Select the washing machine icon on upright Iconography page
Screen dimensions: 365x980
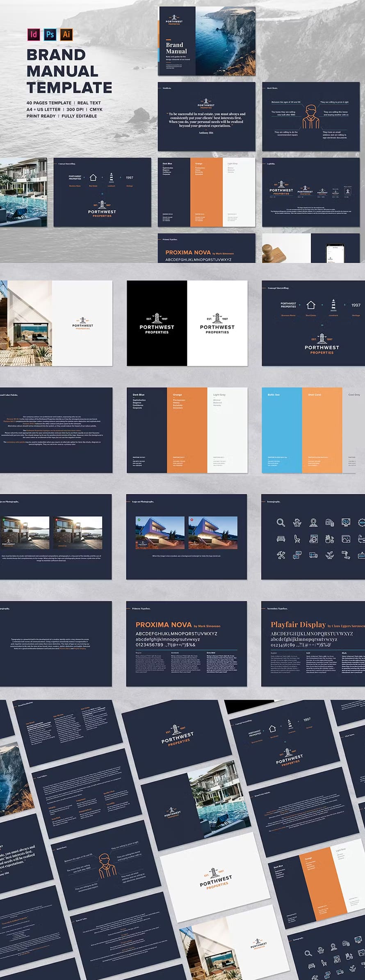(x=313, y=539)
